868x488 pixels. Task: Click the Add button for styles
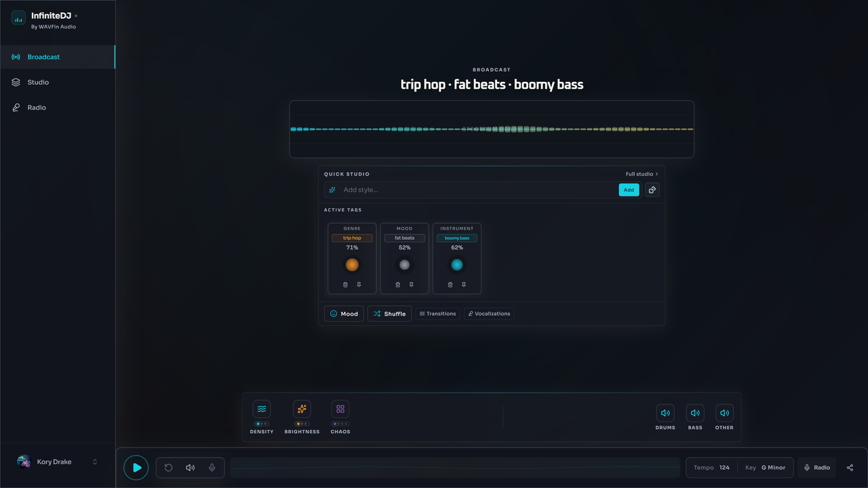629,190
